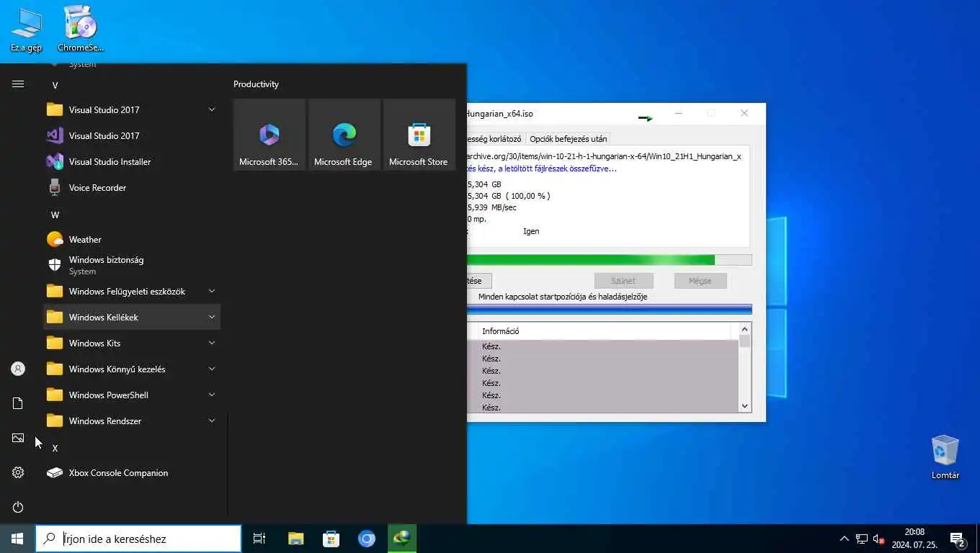980x553 pixels.
Task: Open the Weather app
Action: (x=132, y=239)
